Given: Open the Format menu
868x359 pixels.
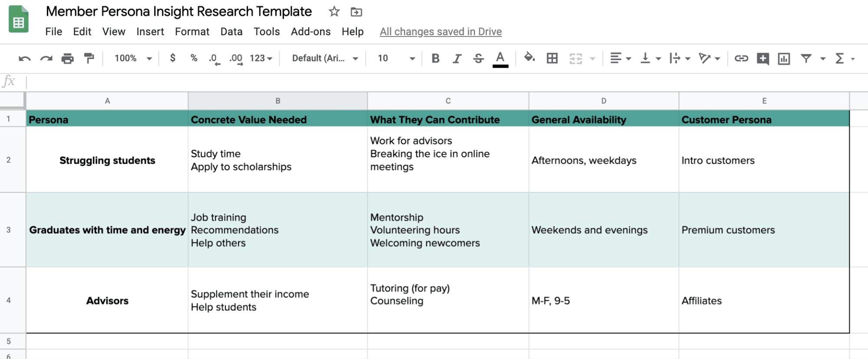Looking at the screenshot, I should coord(192,31).
